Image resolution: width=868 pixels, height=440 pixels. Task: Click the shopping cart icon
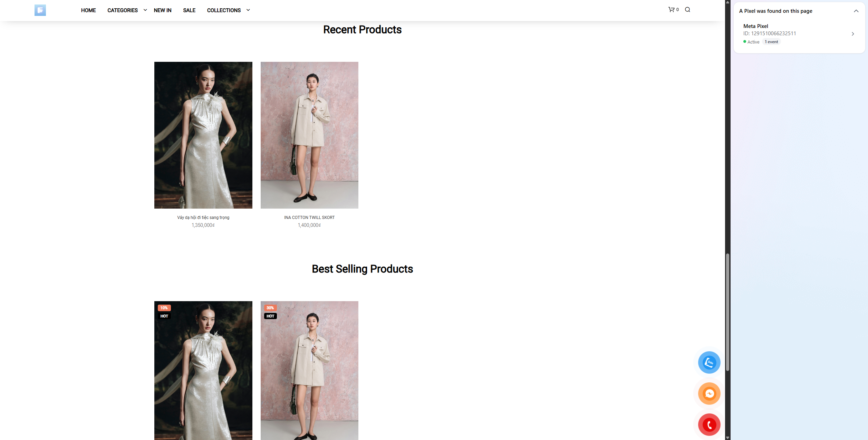[671, 10]
